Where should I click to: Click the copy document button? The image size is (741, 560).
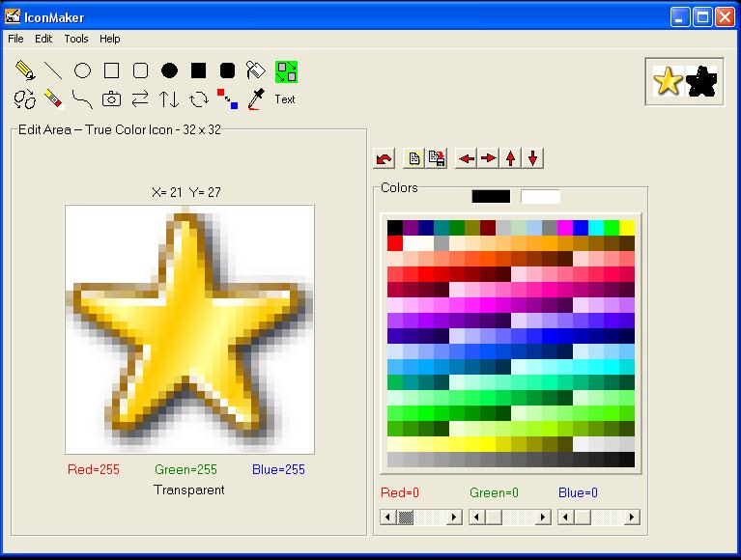[413, 158]
